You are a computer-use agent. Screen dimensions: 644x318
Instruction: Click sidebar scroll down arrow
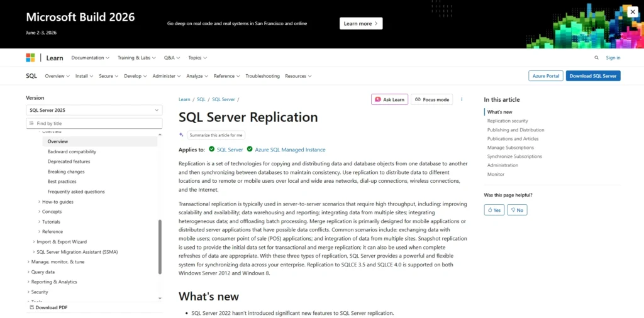coord(160,299)
